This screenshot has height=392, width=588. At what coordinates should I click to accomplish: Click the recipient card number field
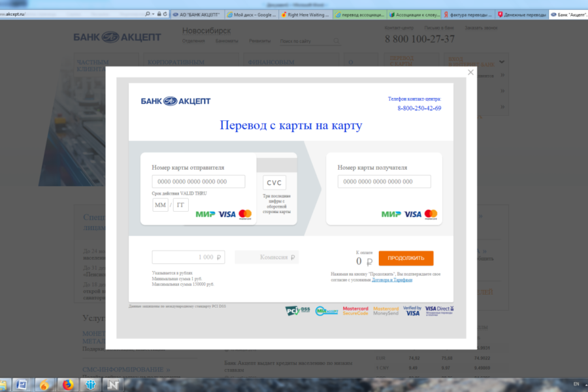click(x=384, y=182)
